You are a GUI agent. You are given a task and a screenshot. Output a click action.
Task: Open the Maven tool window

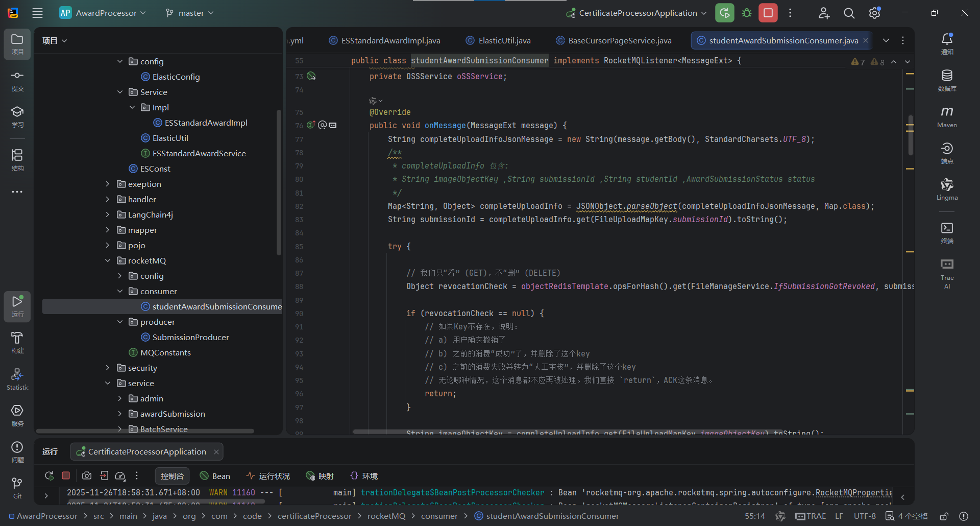click(947, 117)
